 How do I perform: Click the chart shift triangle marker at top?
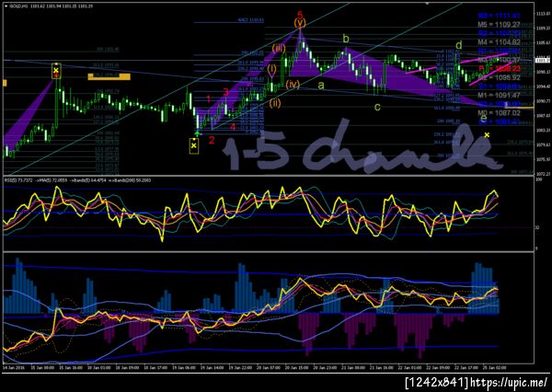click(x=428, y=3)
